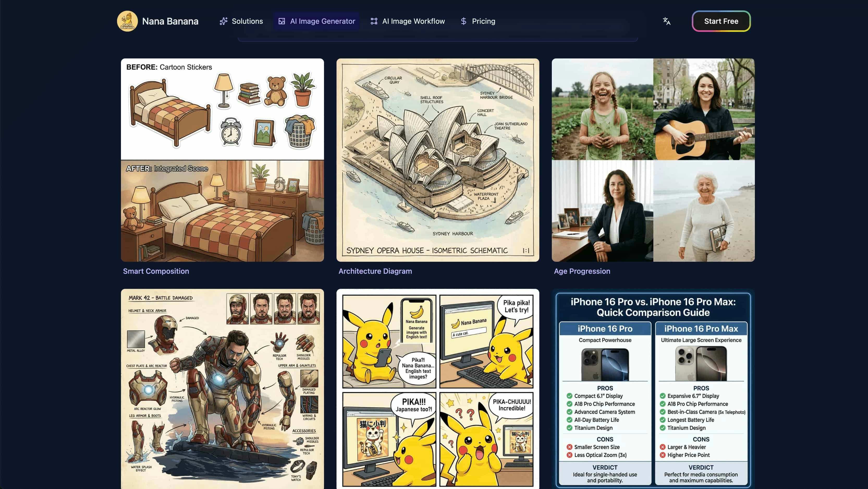Screen dimensions: 868x489
Task: Click the red cross beside Smaller Screen Size
Action: tap(570, 447)
